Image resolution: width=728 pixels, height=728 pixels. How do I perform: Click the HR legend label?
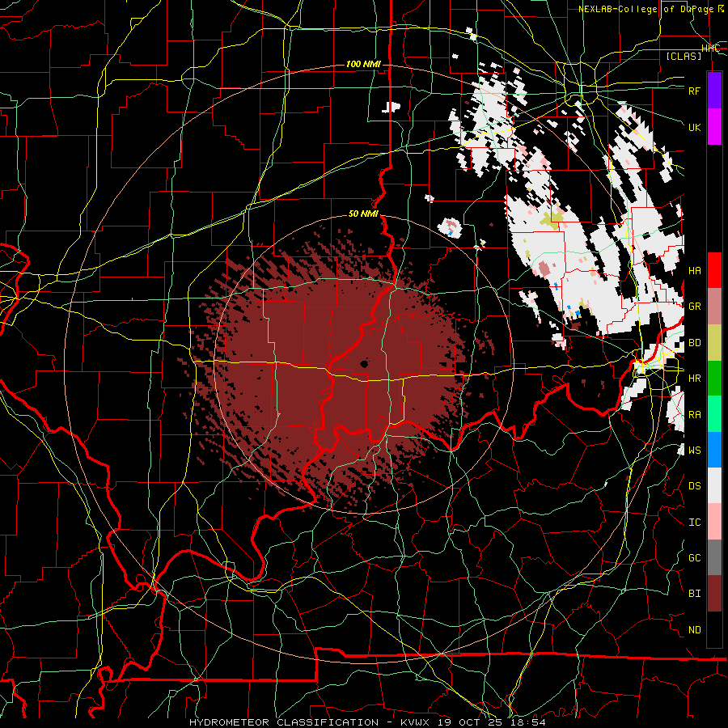(x=695, y=379)
